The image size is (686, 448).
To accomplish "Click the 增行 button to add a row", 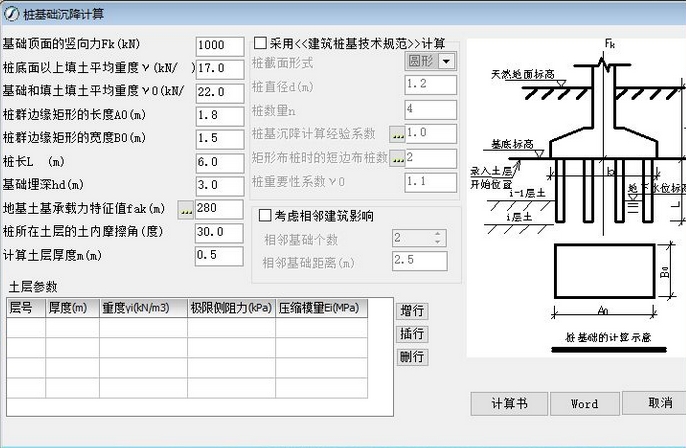I will (412, 310).
